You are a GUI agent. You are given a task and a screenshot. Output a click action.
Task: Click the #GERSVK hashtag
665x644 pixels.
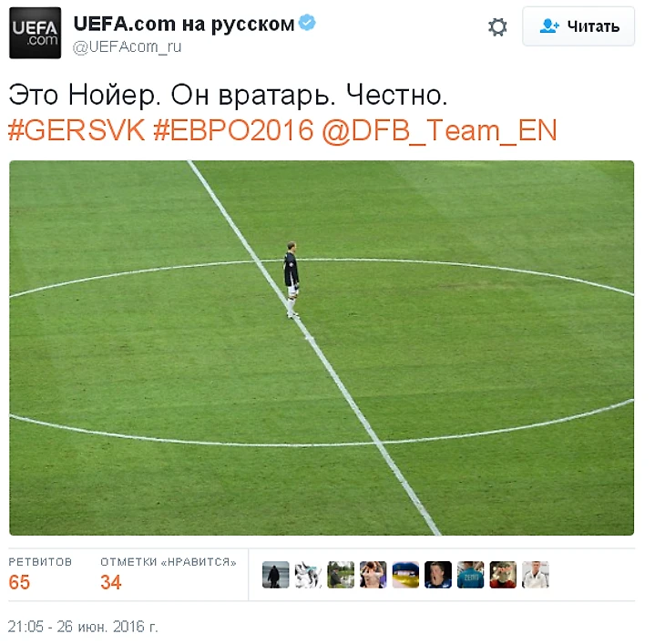pyautogui.click(x=77, y=130)
